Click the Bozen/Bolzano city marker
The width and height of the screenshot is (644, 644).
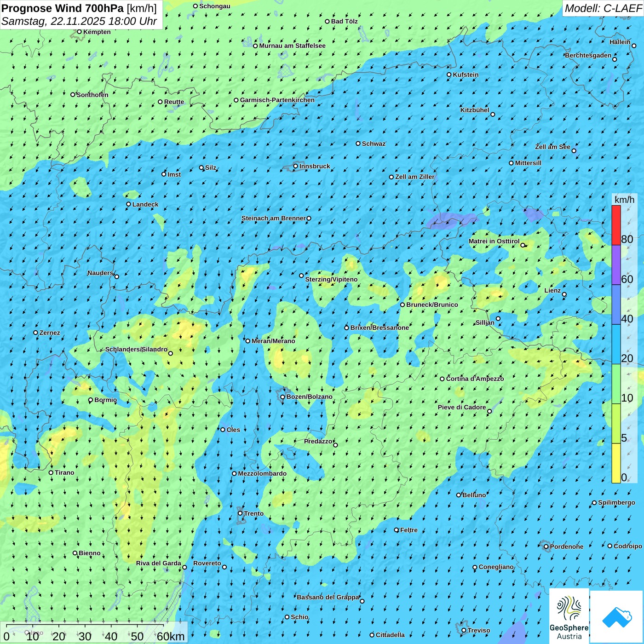tap(283, 397)
